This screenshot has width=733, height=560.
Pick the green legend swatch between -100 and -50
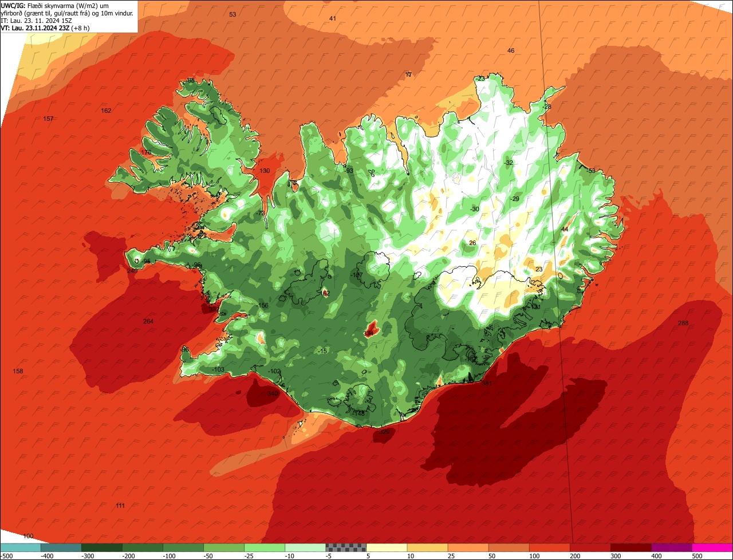[x=183, y=547]
